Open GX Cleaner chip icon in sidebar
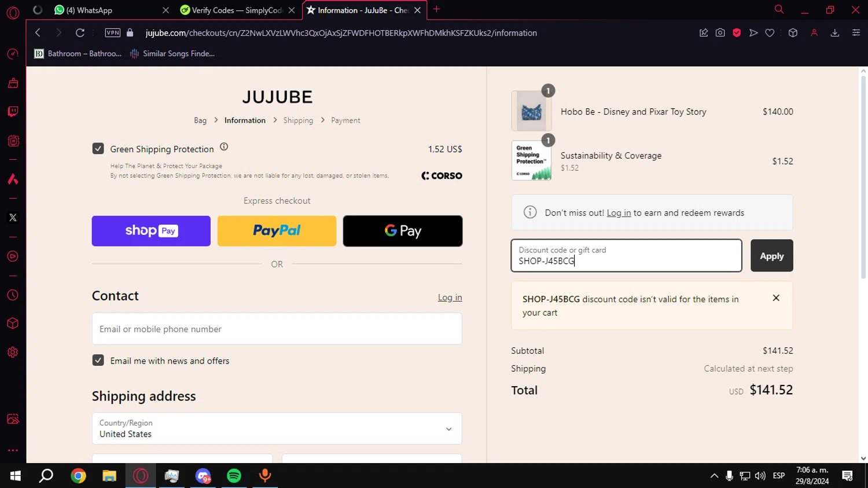Viewport: 868px width, 488px height. (x=13, y=141)
